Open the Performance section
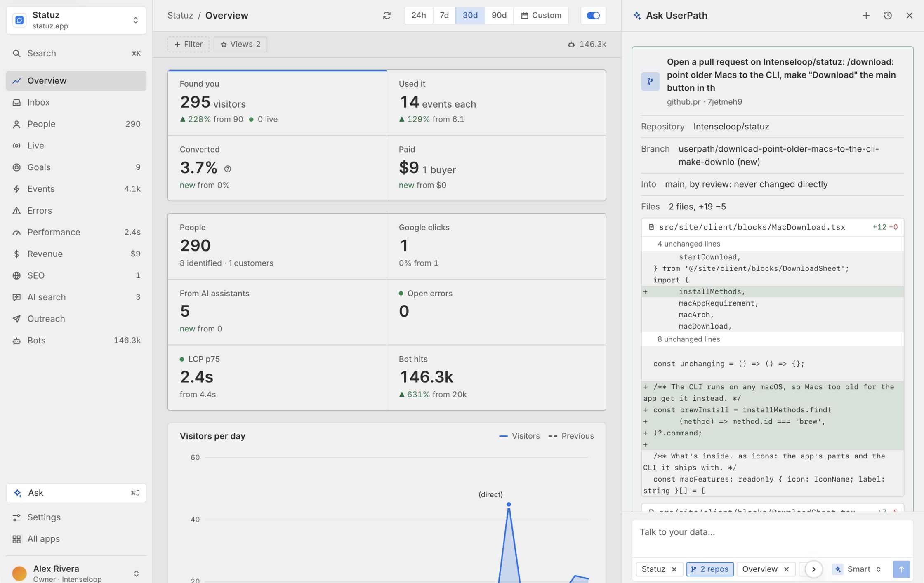This screenshot has height=583, width=924. (76, 232)
